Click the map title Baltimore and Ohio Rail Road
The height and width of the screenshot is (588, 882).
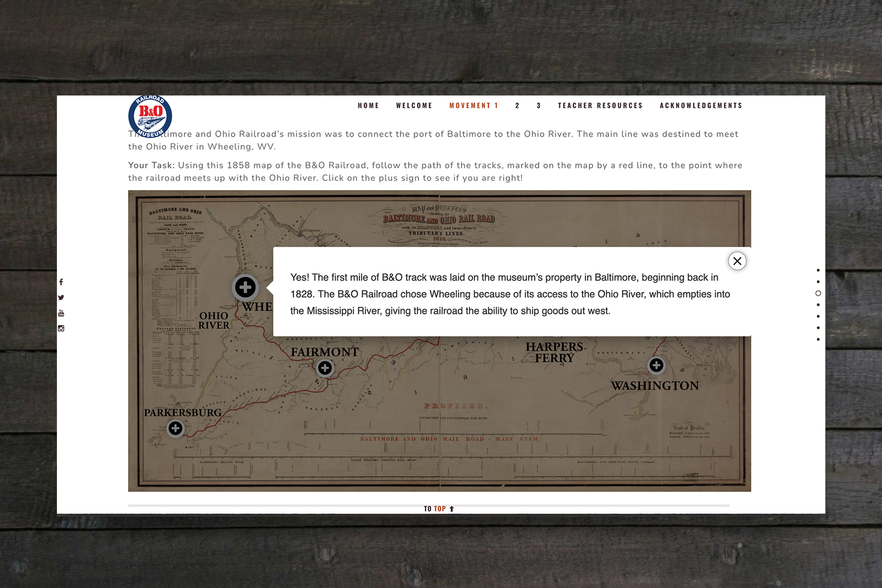pos(438,219)
